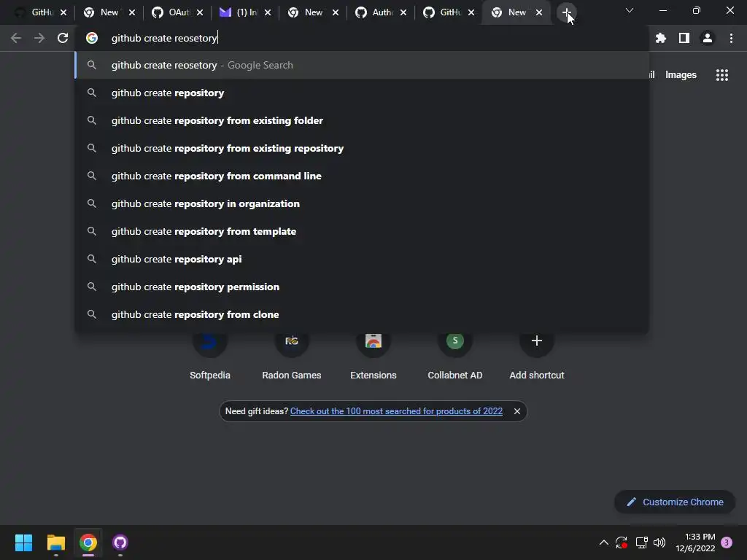Open the volume speaker icon
This screenshot has height=560, width=747.
click(x=659, y=542)
